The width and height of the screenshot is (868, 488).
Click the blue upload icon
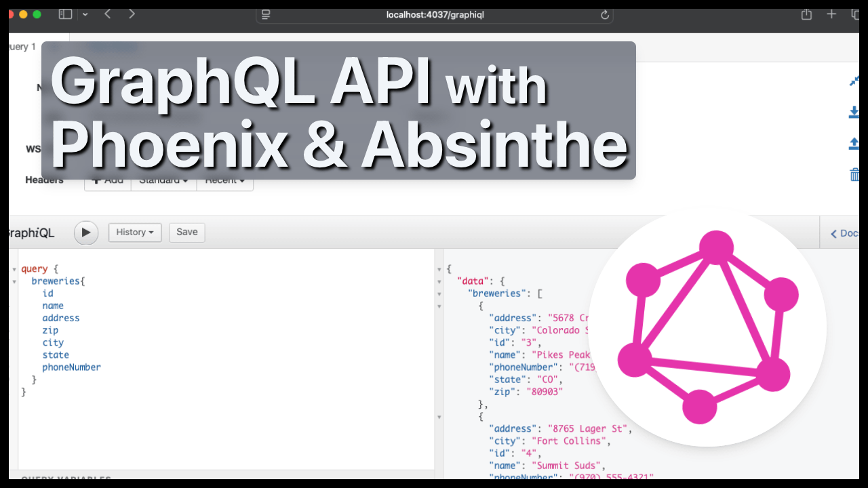[854, 143]
